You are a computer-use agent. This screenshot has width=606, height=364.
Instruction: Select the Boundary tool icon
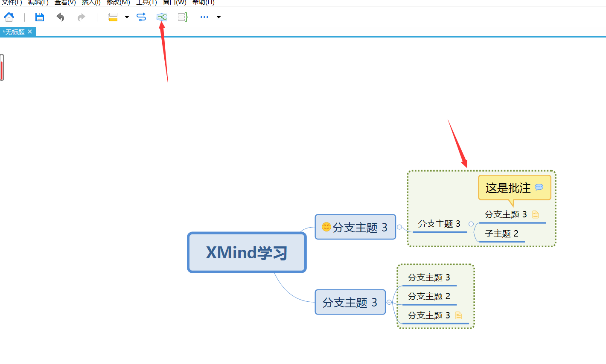pos(162,17)
